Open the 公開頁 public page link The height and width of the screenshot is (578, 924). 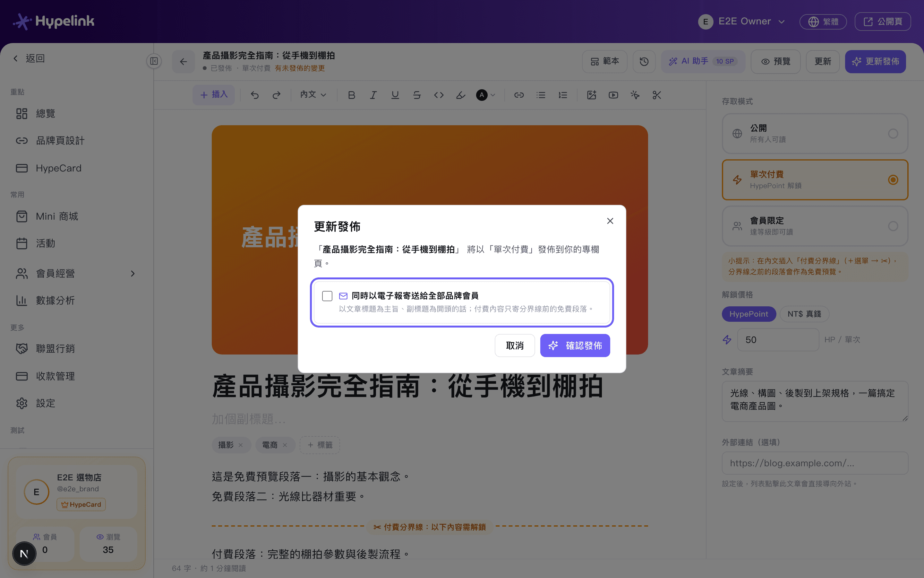click(883, 22)
